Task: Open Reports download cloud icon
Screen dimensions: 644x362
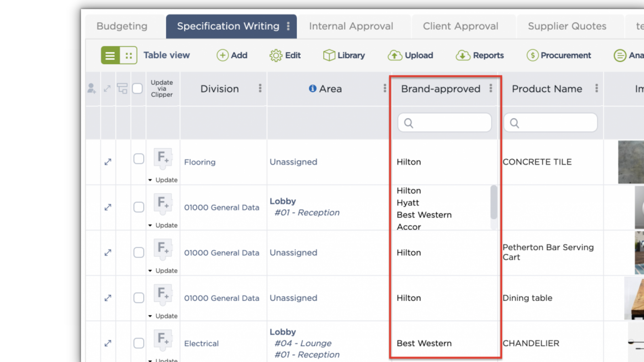Action: pyautogui.click(x=463, y=55)
